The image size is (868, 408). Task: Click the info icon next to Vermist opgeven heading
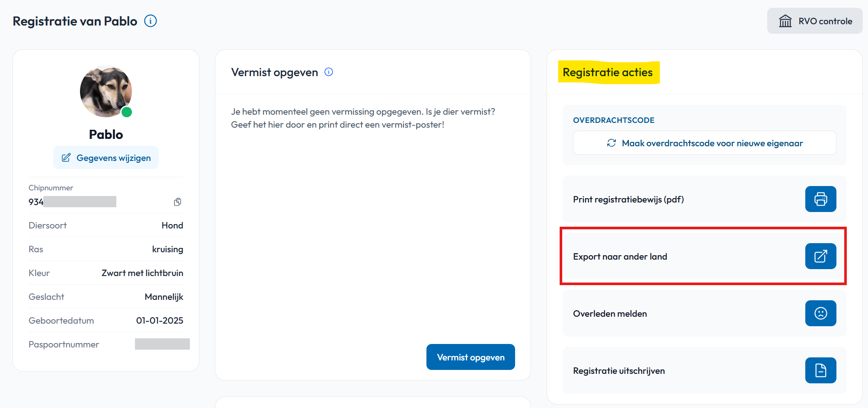click(x=329, y=72)
